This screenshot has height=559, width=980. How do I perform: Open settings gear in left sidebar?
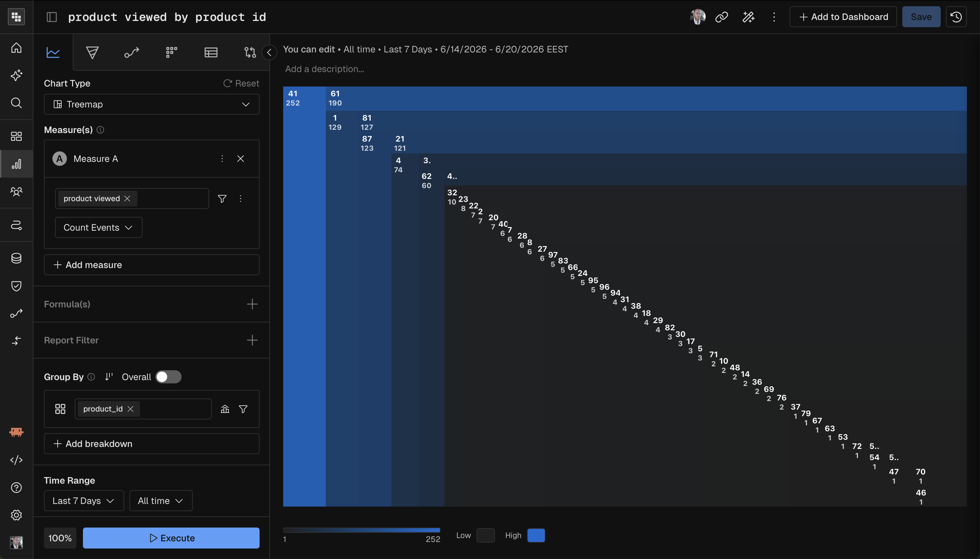click(16, 515)
